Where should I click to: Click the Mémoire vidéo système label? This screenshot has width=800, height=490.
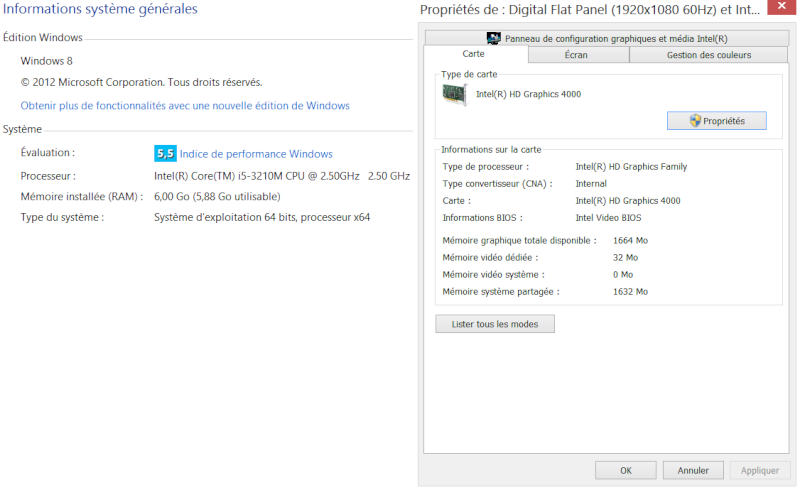[x=493, y=275]
